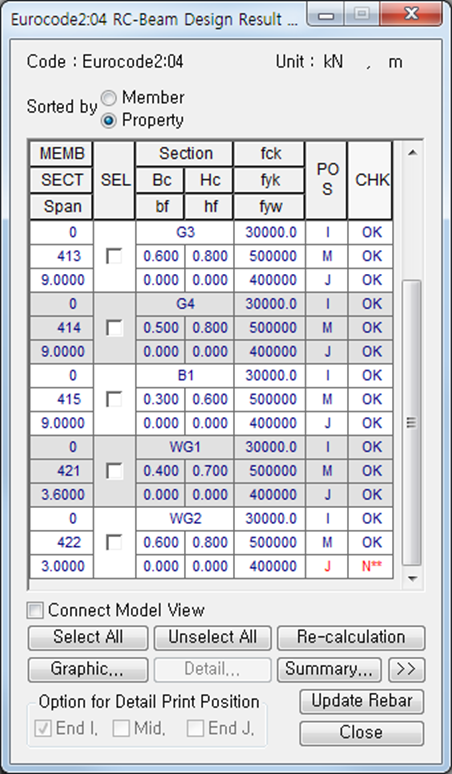Click the table scrollbar up arrow

click(412, 153)
